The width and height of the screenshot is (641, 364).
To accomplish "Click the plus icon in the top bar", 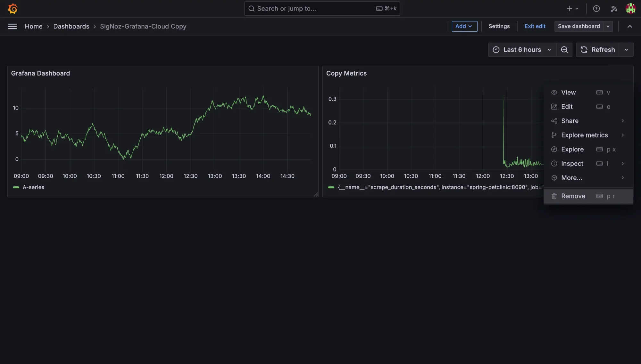I will click(569, 9).
